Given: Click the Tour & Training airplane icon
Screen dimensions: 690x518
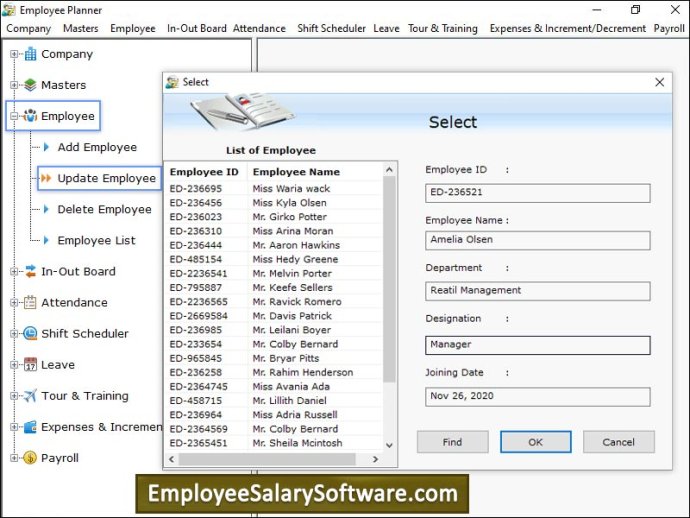Looking at the screenshot, I should pyautogui.click(x=30, y=396).
